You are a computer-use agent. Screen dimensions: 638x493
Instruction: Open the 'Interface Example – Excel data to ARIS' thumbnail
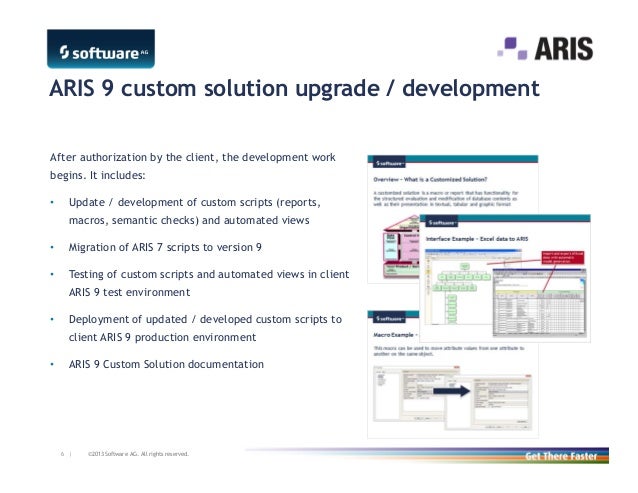pyautogui.click(x=505, y=278)
